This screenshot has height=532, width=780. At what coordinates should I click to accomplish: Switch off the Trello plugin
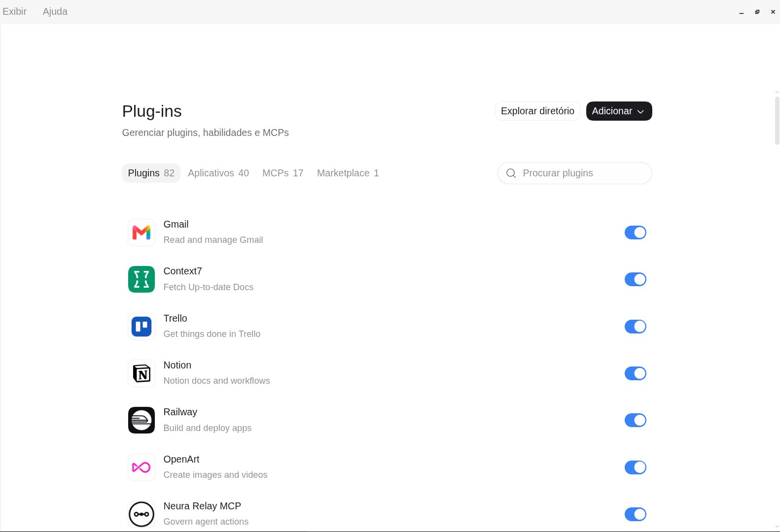(635, 327)
